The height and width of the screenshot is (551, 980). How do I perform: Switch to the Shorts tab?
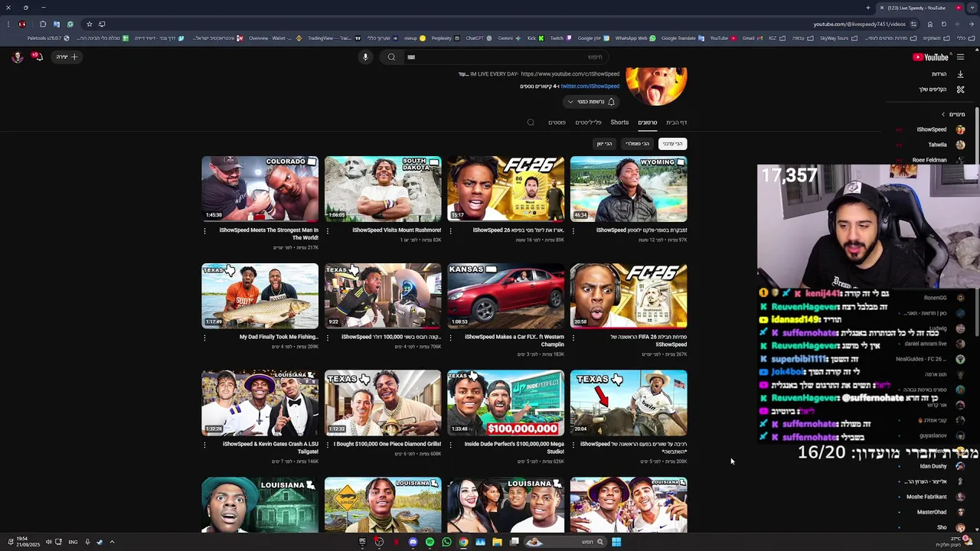click(x=619, y=122)
